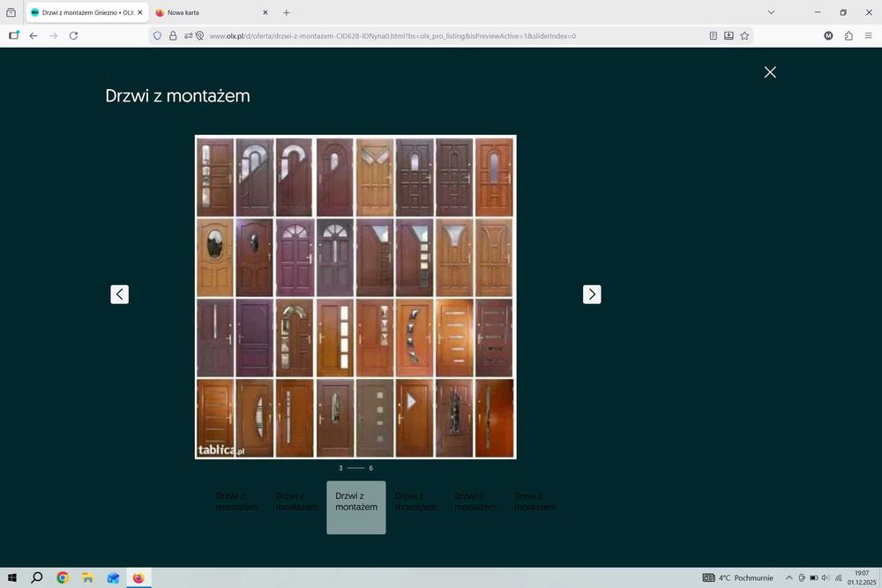Open the Firefox account menu

coord(828,35)
